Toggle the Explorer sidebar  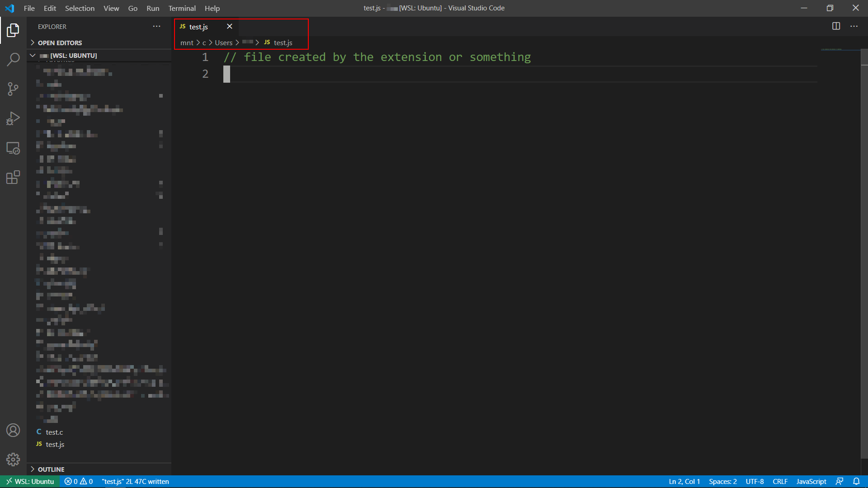13,30
